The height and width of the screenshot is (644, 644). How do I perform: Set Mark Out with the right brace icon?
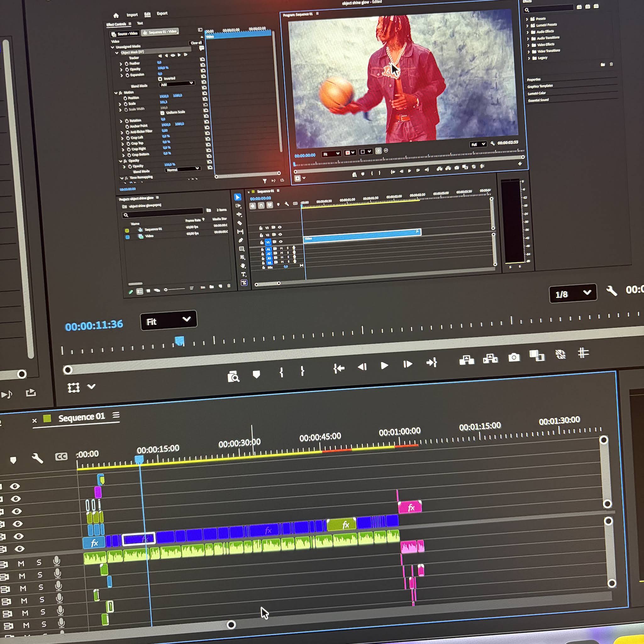302,371
